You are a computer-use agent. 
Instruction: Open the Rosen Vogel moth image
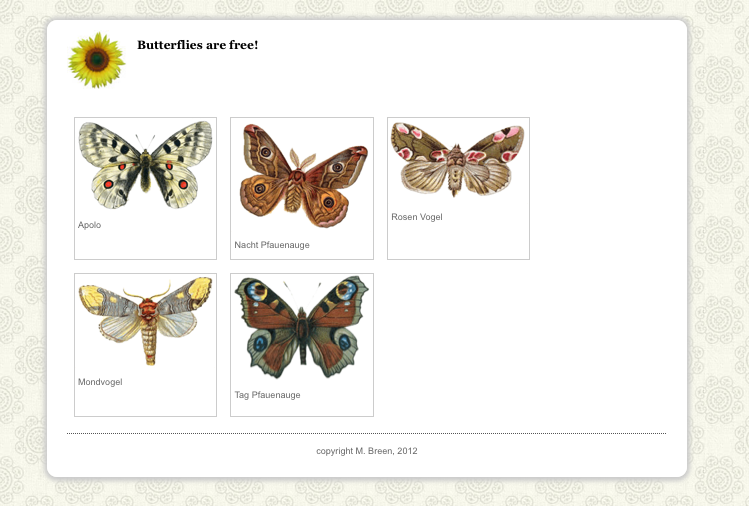(x=458, y=160)
